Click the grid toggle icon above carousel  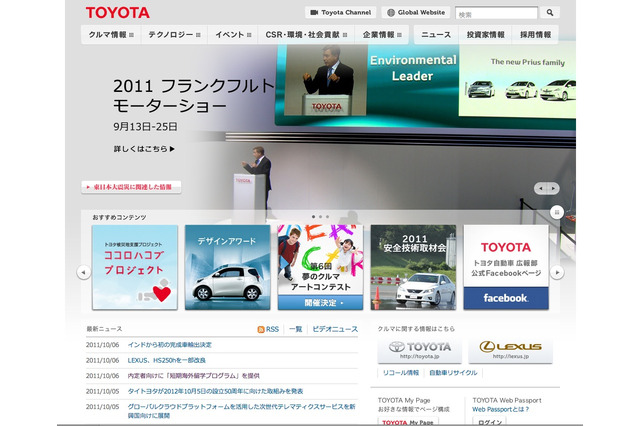(557, 212)
